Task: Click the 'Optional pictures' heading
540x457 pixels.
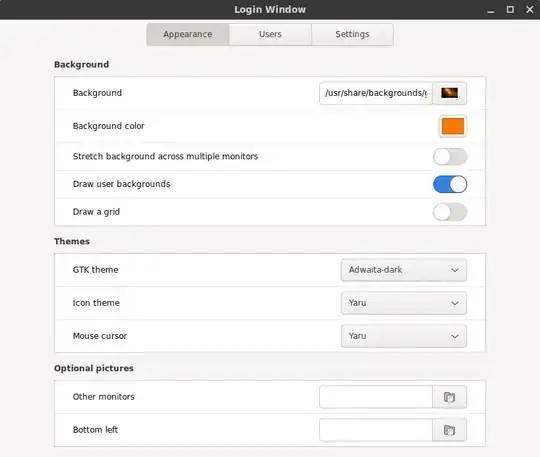Action: 94,368
